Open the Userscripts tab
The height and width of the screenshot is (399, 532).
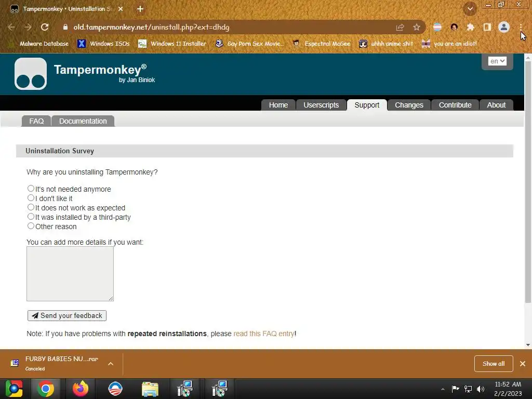coord(321,105)
